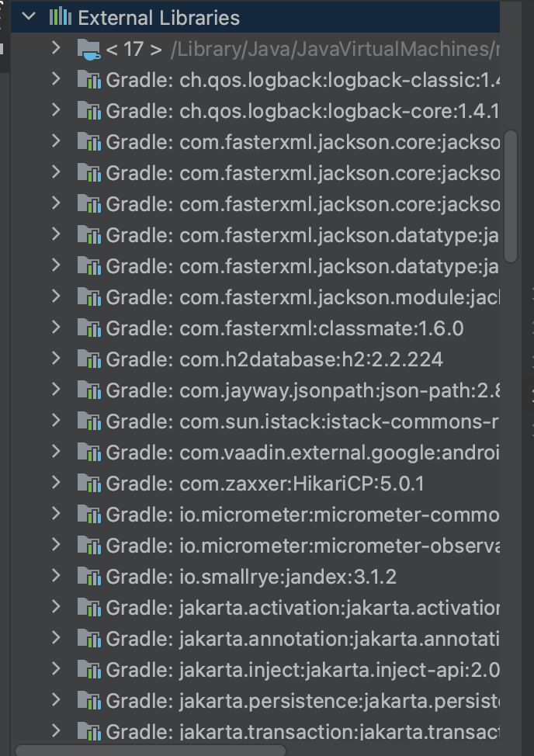Select 'Gradle: jakarta.persistence' row text

(x=303, y=701)
